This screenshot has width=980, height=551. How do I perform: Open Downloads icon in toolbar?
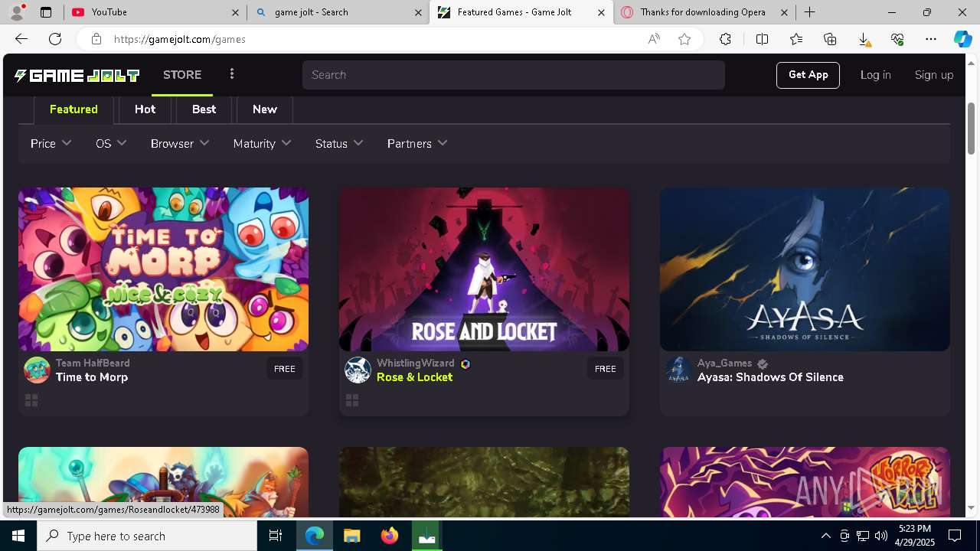[x=864, y=39]
